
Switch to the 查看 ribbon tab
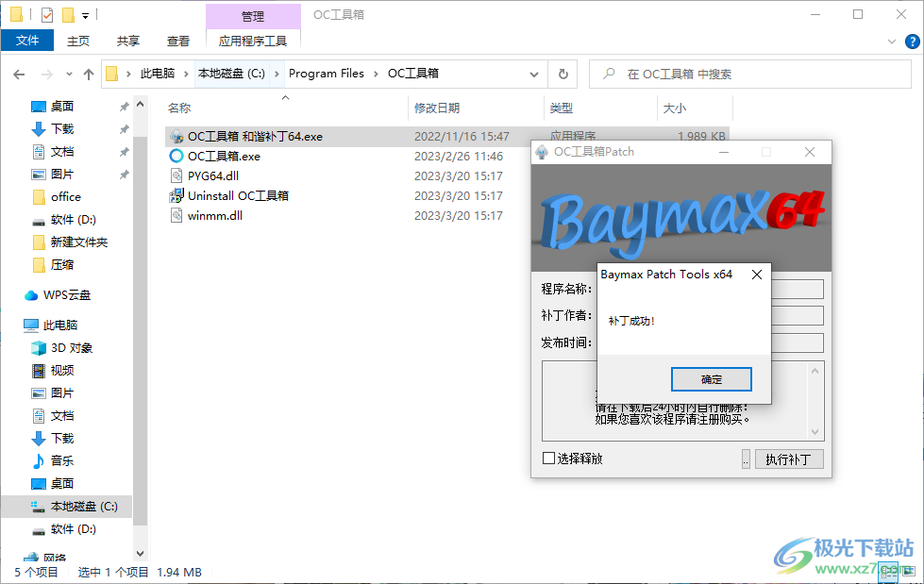(x=178, y=41)
